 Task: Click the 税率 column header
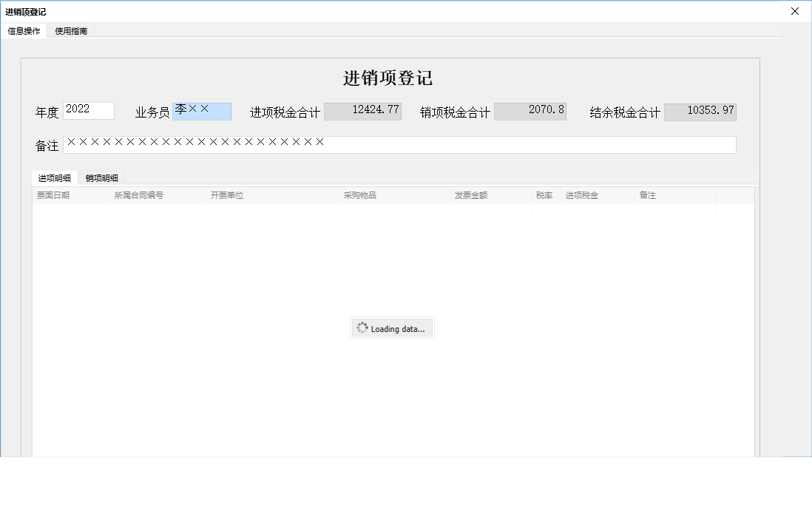pos(544,194)
